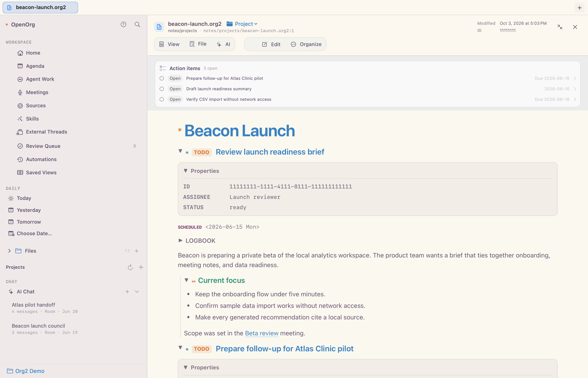The image size is (588, 378).
Task: Click the Organize button
Action: click(x=306, y=44)
